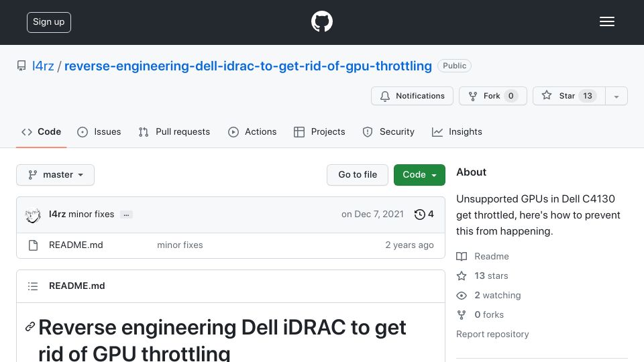Open the README.md file row commit message
The width and height of the screenshot is (644, 362).
point(180,245)
